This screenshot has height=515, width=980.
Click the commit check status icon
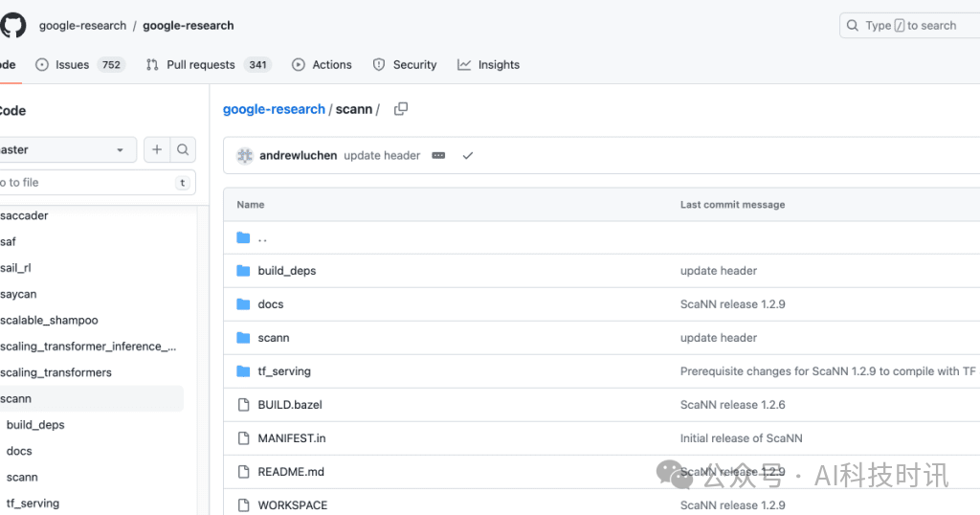(467, 156)
